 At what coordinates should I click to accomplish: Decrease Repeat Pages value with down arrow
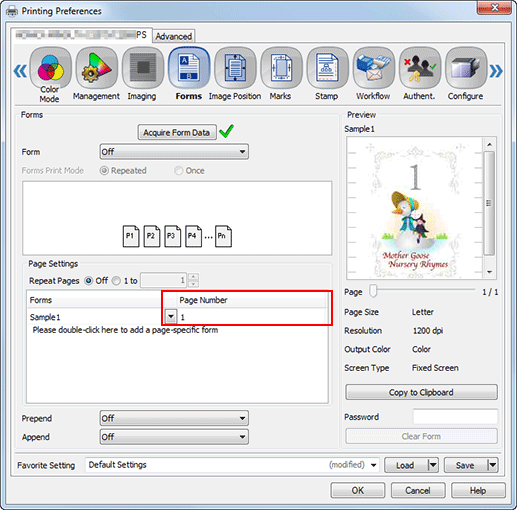[193, 284]
